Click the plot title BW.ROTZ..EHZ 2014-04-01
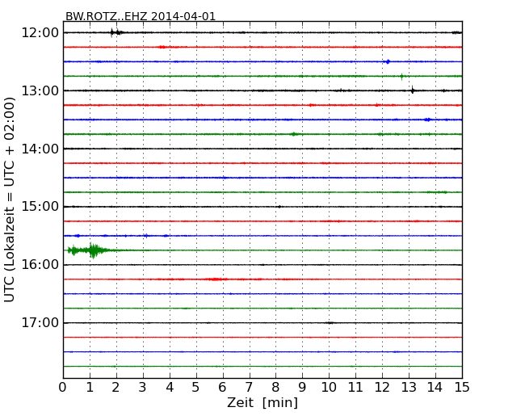Viewport: 525px width, 420px height. point(141,16)
